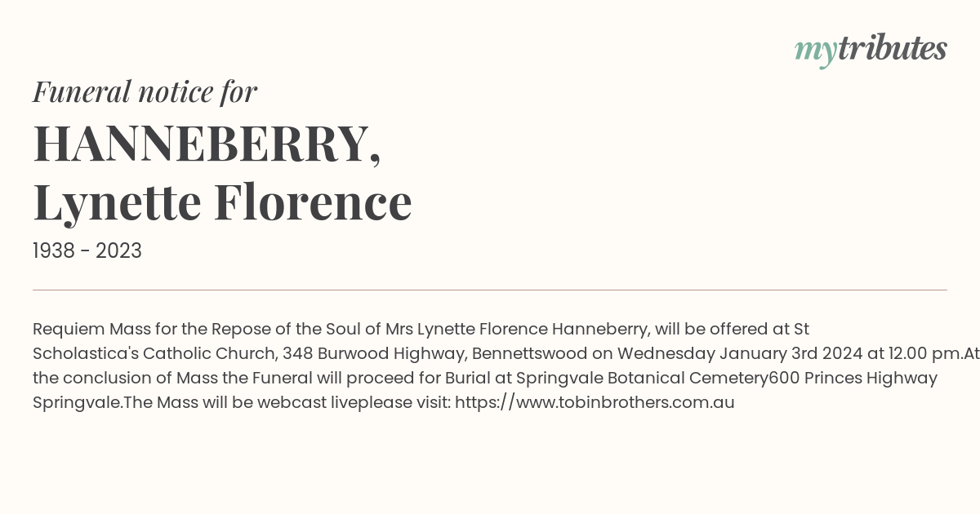This screenshot has width=980, height=514.
Task: Click the horizontal divider line
Action: (x=490, y=290)
